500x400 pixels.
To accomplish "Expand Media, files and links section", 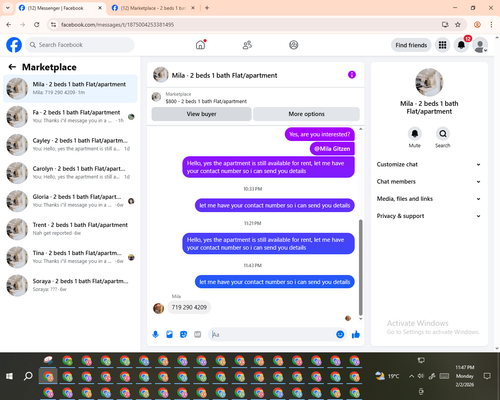I will [429, 199].
